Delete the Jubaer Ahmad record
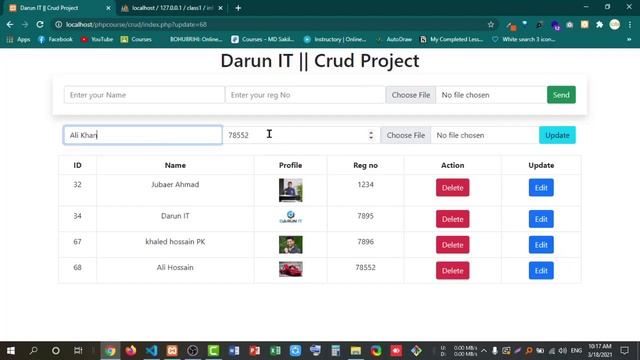 pyautogui.click(x=452, y=188)
